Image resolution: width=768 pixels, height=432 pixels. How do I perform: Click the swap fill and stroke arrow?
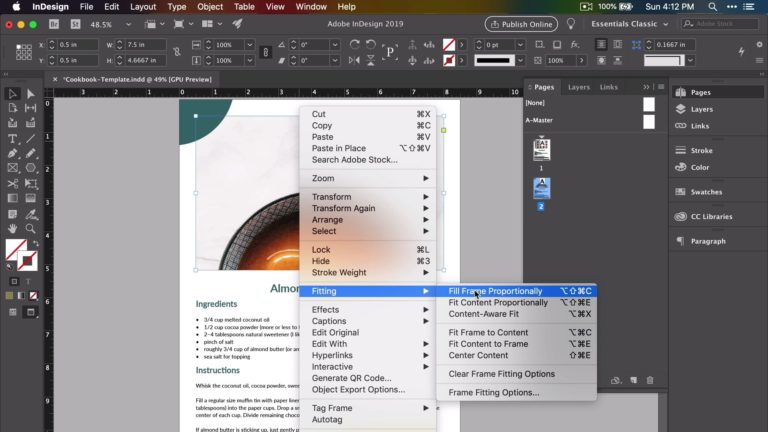[x=36, y=243]
